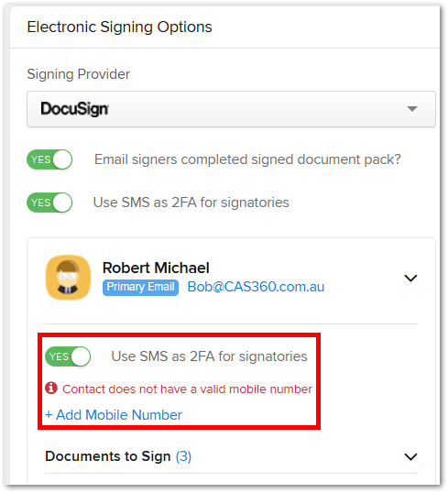Viewport: 448px width, 493px height.
Task: Click the Primary Email badge
Action: coord(140,287)
